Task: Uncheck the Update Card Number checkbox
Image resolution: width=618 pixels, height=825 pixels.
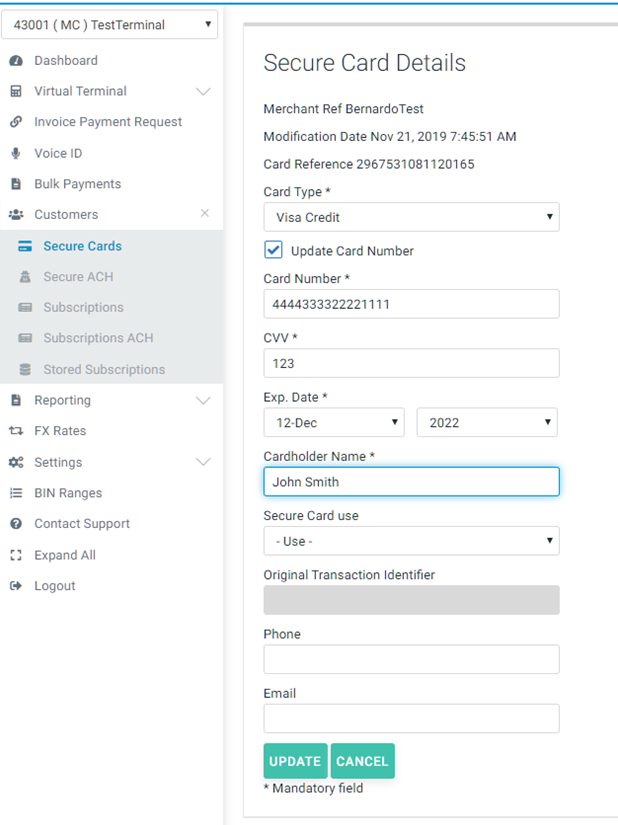Action: tap(273, 250)
